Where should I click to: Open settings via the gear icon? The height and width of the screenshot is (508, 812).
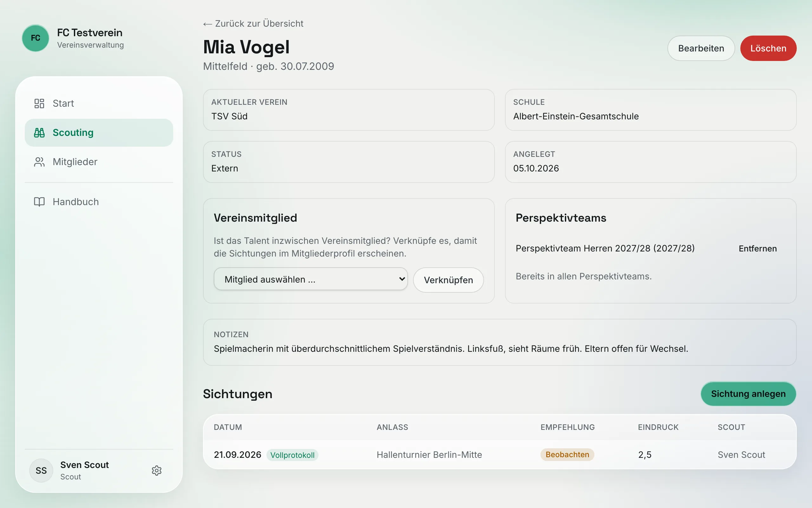pyautogui.click(x=157, y=471)
